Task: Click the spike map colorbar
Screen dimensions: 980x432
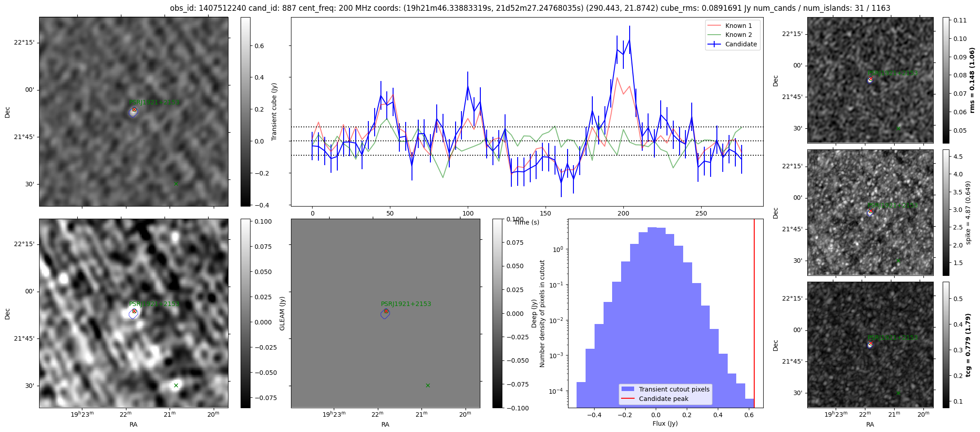Action: coord(946,212)
